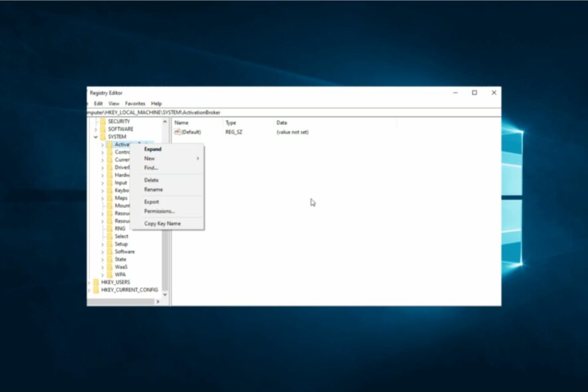Open the New submenu in context menu

[x=167, y=158]
